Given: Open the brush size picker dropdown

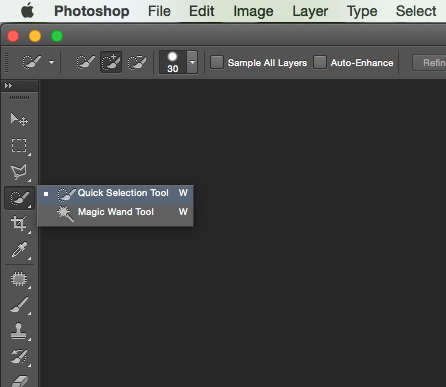Looking at the screenshot, I should tap(192, 62).
